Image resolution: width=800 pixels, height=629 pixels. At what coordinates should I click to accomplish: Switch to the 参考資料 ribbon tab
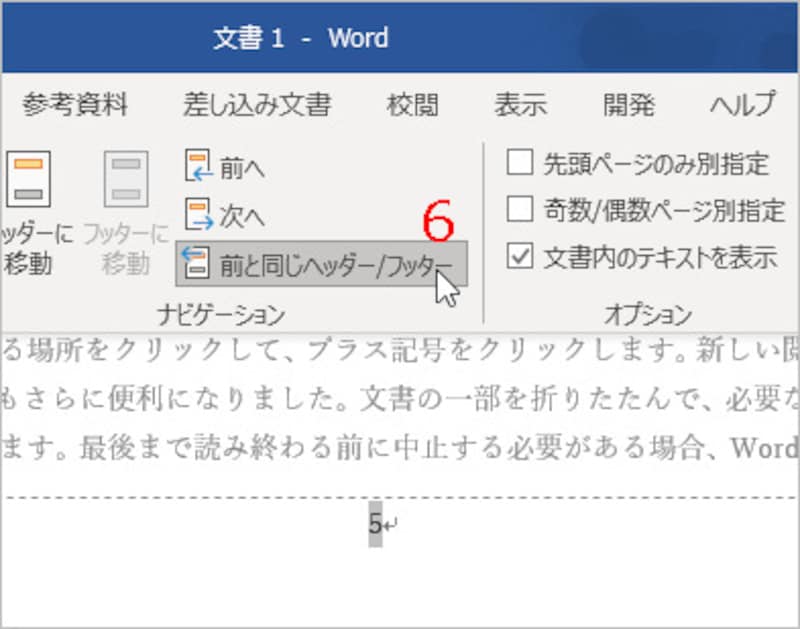point(74,105)
